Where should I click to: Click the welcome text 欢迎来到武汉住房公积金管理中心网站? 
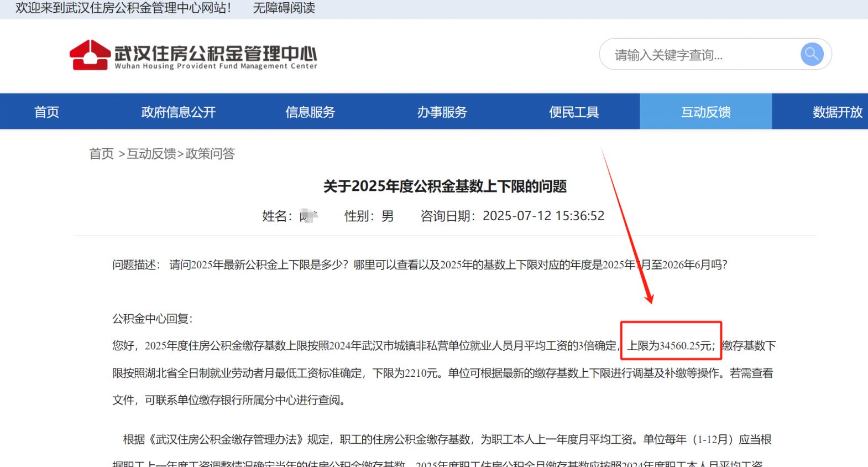123,8
